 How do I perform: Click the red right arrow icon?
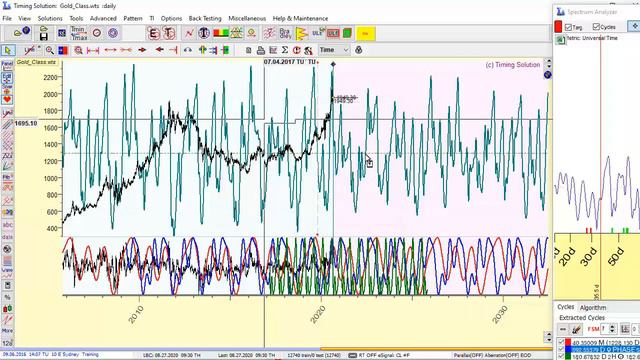pyautogui.click(x=142, y=50)
